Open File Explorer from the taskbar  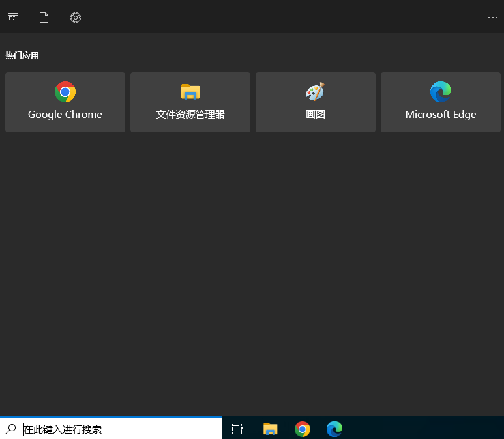[x=271, y=429]
